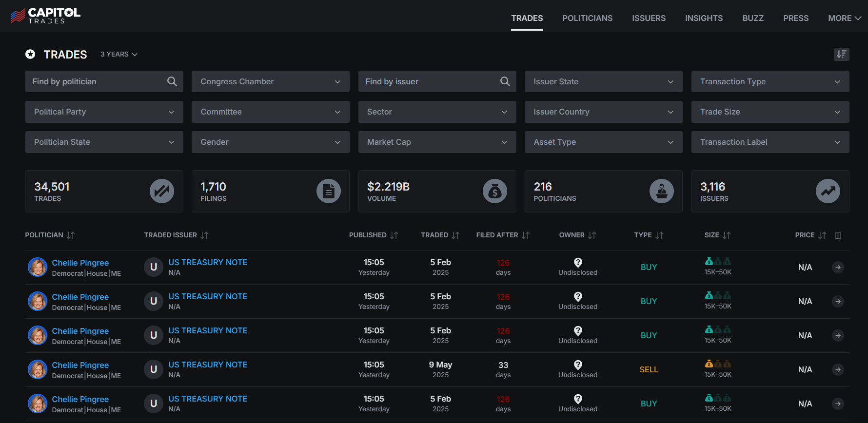Open details arrow for the SELL trade
Image resolution: width=868 pixels, height=423 pixels.
[838, 369]
